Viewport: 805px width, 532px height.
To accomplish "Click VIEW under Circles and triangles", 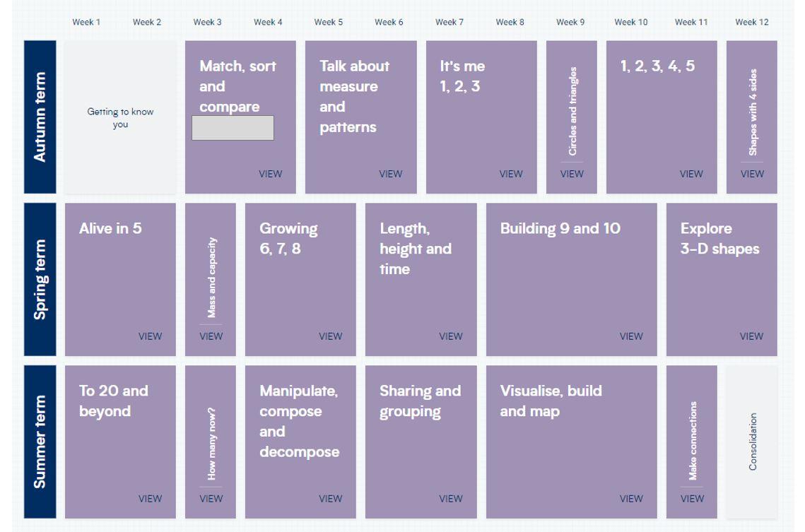I will [572, 174].
